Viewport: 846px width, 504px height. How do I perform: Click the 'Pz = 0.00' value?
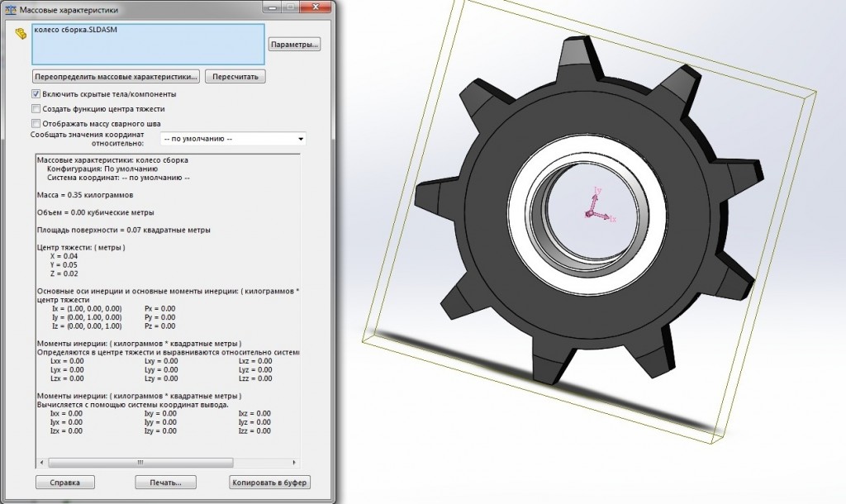pos(160,326)
